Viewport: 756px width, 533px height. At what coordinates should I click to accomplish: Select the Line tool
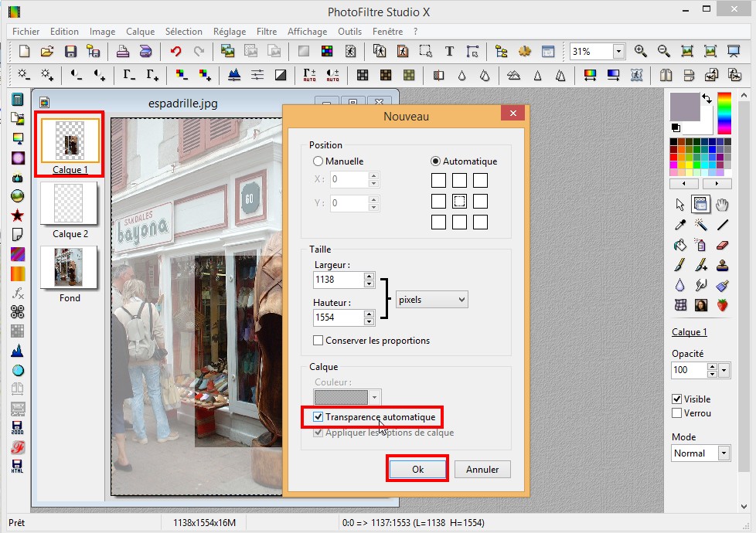(722, 225)
